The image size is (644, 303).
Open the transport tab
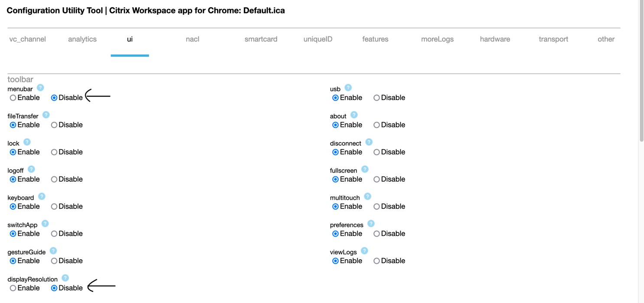click(553, 39)
